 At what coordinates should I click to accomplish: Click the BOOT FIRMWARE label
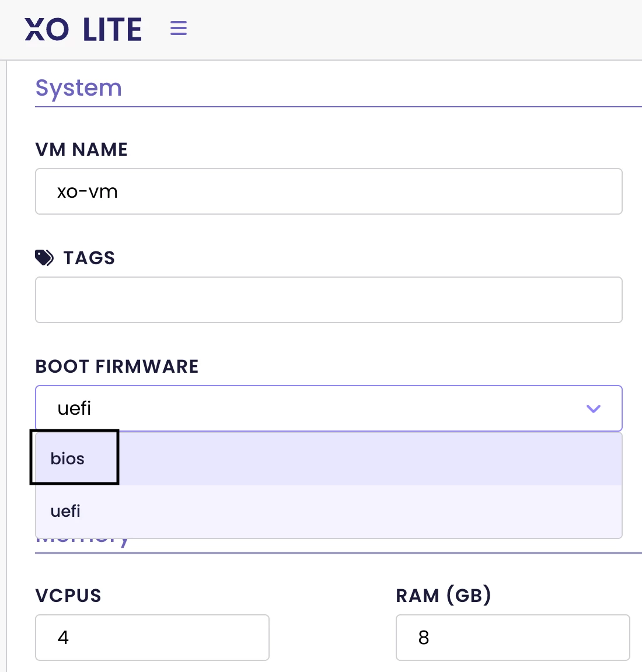[117, 366]
